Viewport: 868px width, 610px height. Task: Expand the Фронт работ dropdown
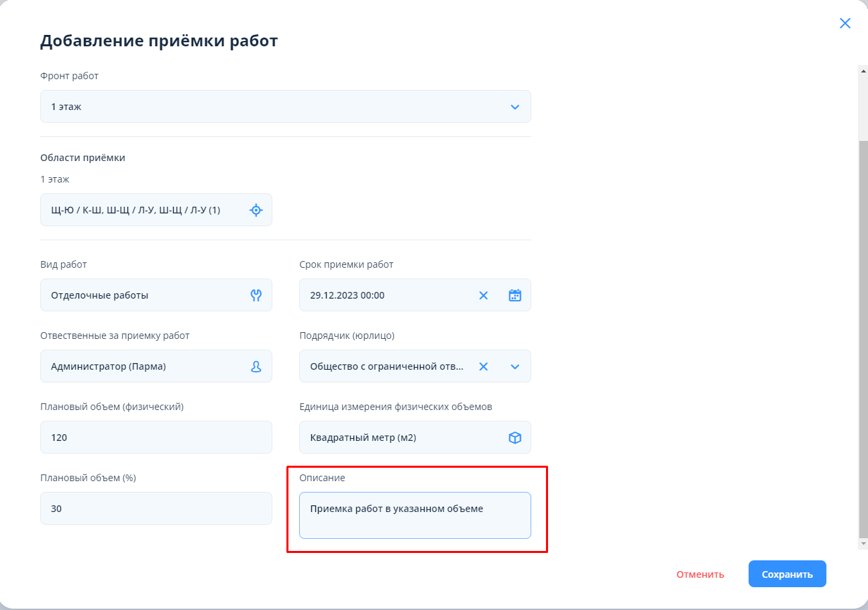tap(514, 107)
